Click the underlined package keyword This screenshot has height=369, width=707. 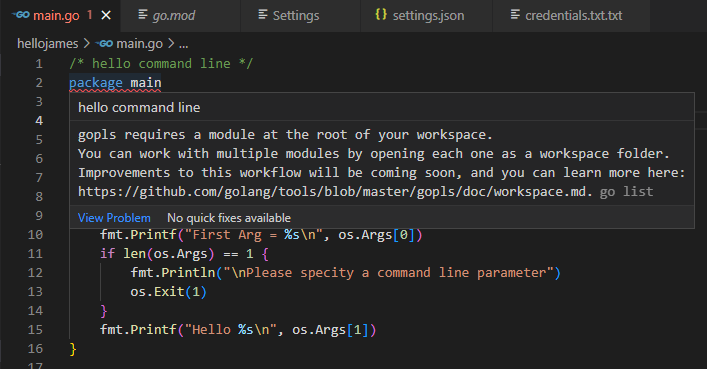(x=96, y=83)
